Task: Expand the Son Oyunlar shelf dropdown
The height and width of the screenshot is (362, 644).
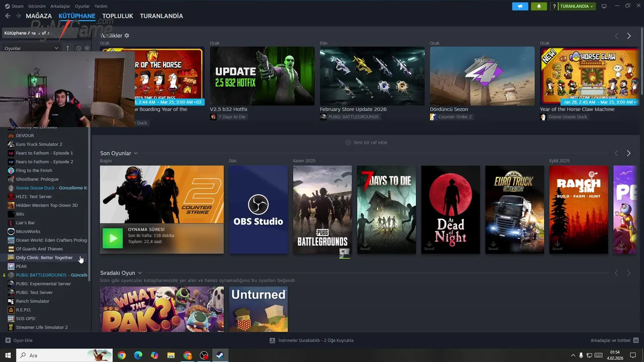Action: [x=136, y=153]
